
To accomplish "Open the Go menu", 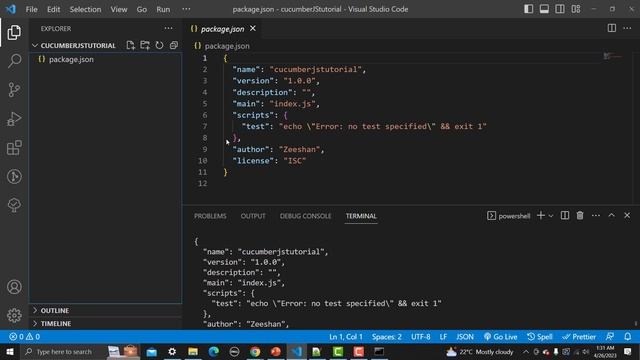I will (142, 9).
